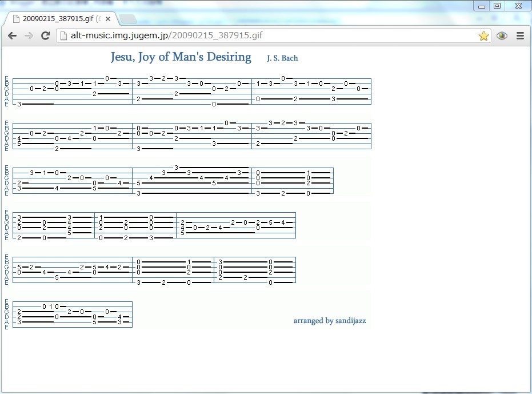
Task: Open the Chrome hamburger menu
Action: (x=520, y=35)
